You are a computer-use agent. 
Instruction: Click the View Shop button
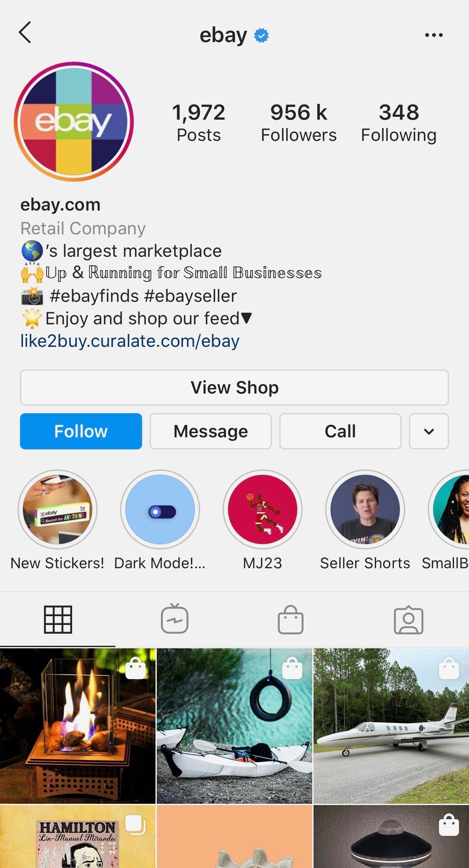234,387
